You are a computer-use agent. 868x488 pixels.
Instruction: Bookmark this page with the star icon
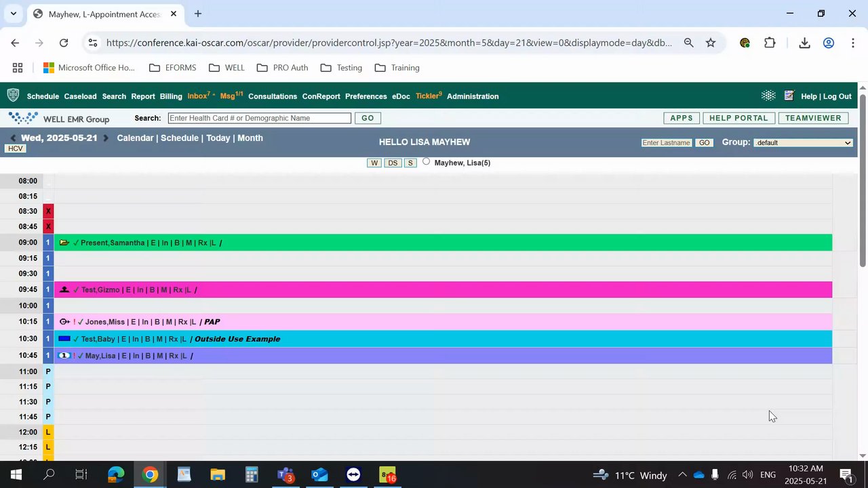[x=711, y=43]
